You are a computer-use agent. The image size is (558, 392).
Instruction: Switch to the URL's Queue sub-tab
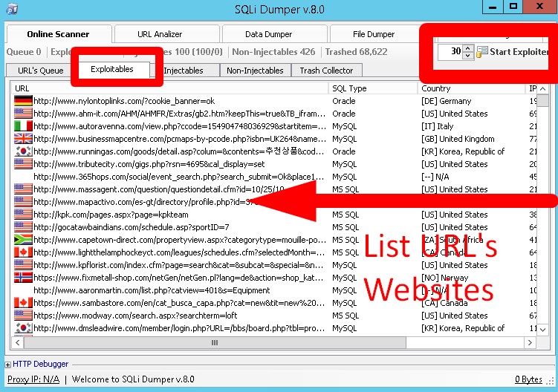click(x=41, y=71)
